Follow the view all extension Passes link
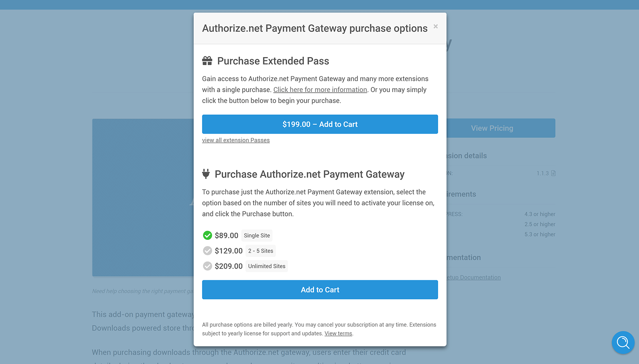 pyautogui.click(x=236, y=140)
